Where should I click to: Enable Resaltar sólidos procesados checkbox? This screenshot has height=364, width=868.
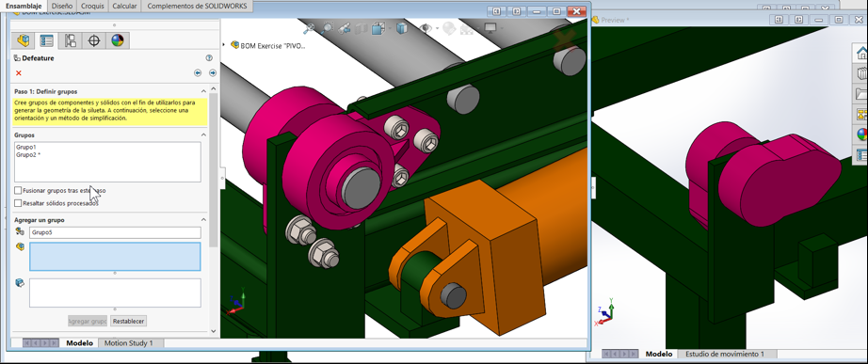(x=18, y=203)
